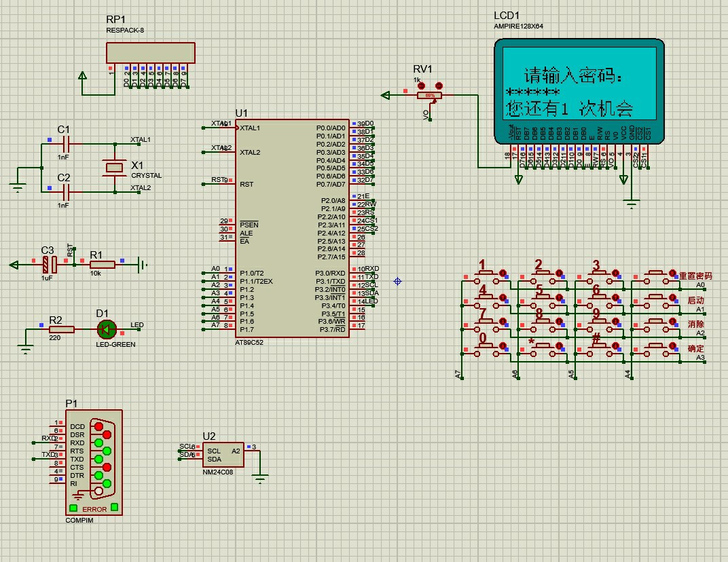This screenshot has height=562, width=728.
Task: Click the RV1 69% potentiometer body
Action: (429, 95)
